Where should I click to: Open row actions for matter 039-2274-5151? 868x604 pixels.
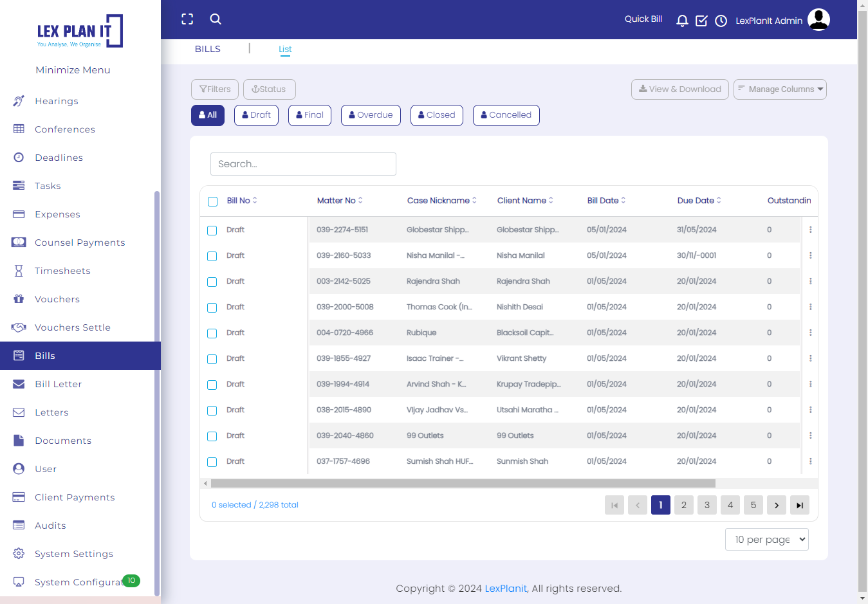click(x=810, y=230)
